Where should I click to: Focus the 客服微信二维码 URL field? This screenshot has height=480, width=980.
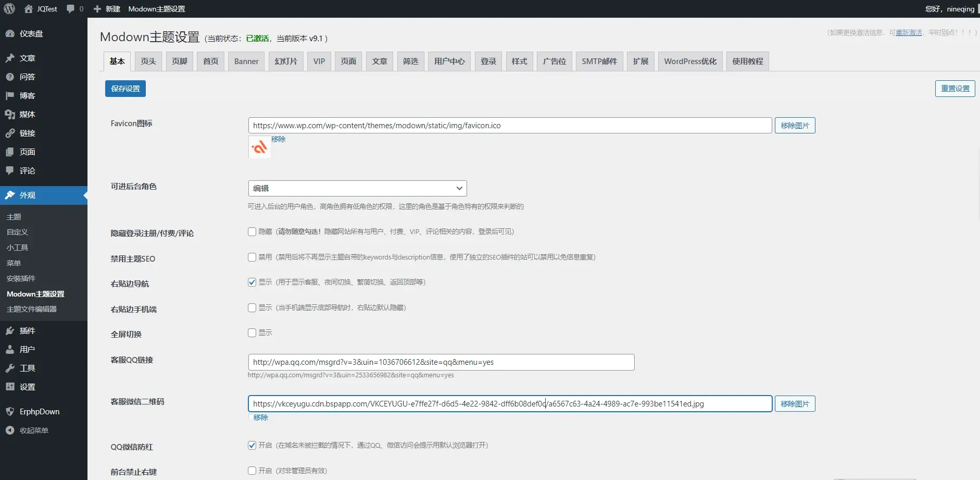(x=510, y=404)
